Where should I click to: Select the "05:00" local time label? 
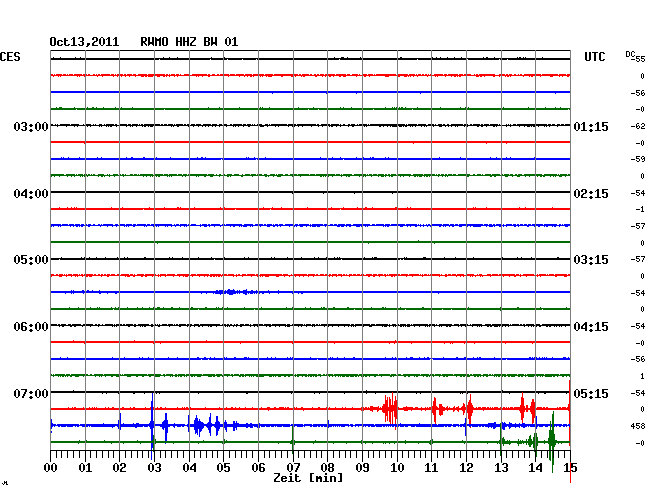[x=31, y=260]
